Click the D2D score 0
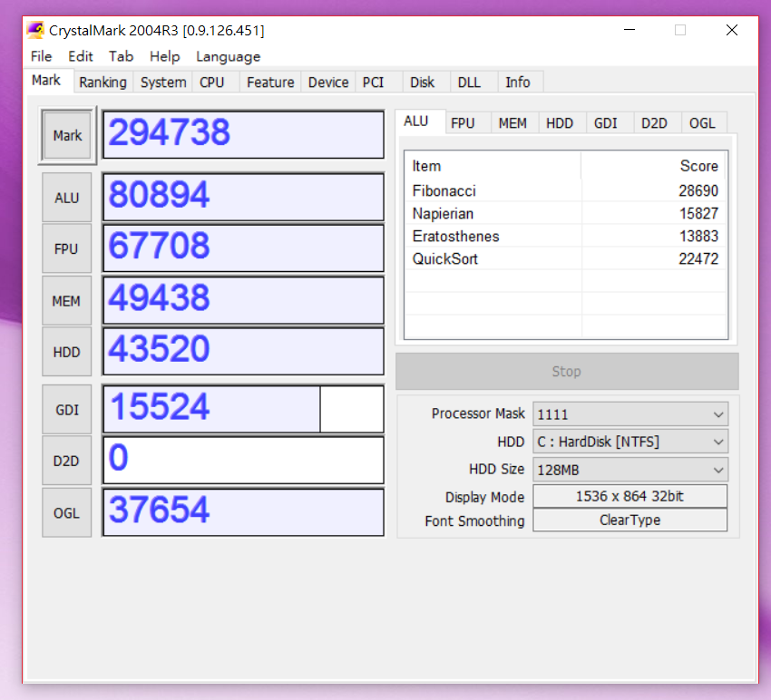This screenshot has width=771, height=700. (243, 460)
